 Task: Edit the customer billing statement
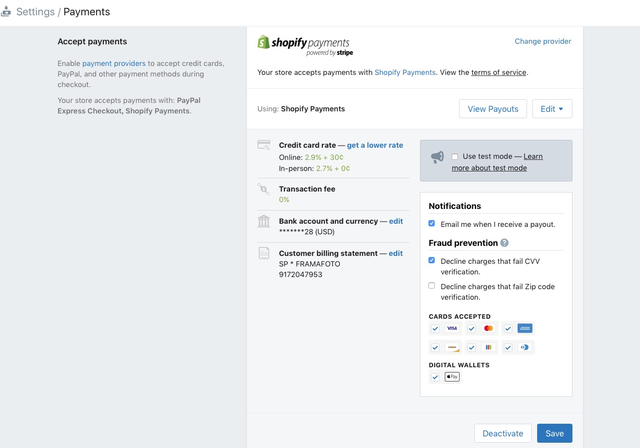click(x=396, y=253)
